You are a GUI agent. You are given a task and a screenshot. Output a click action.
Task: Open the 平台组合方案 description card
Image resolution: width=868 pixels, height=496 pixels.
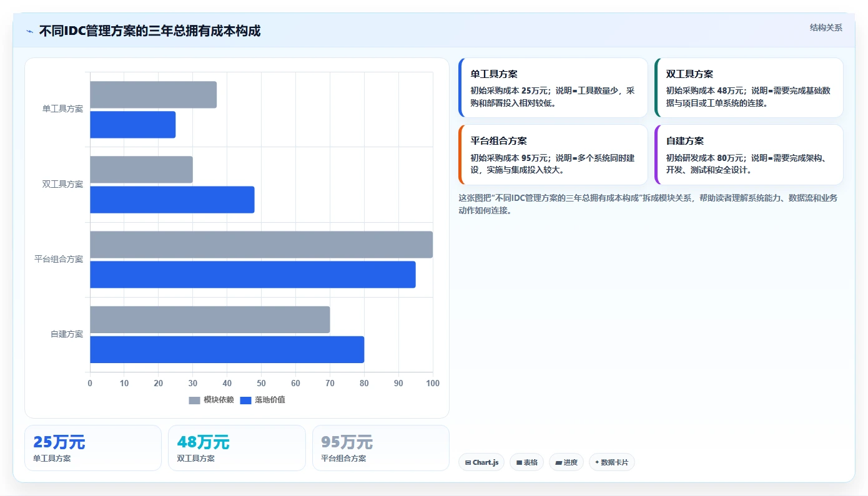[x=553, y=155]
